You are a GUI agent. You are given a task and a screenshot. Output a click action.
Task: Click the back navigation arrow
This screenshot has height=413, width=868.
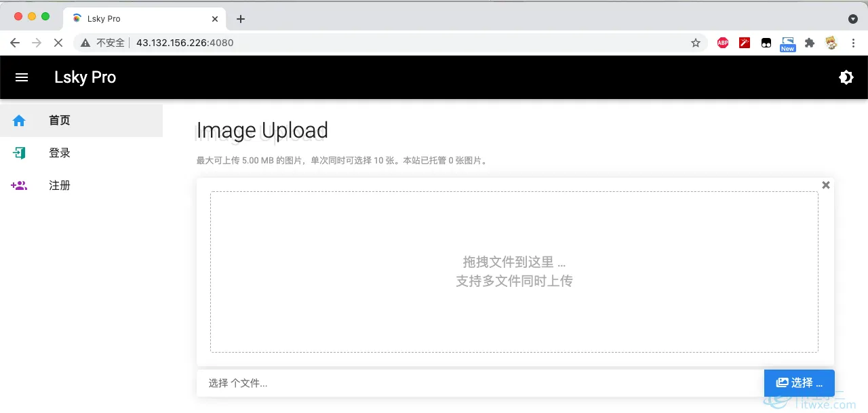click(15, 42)
